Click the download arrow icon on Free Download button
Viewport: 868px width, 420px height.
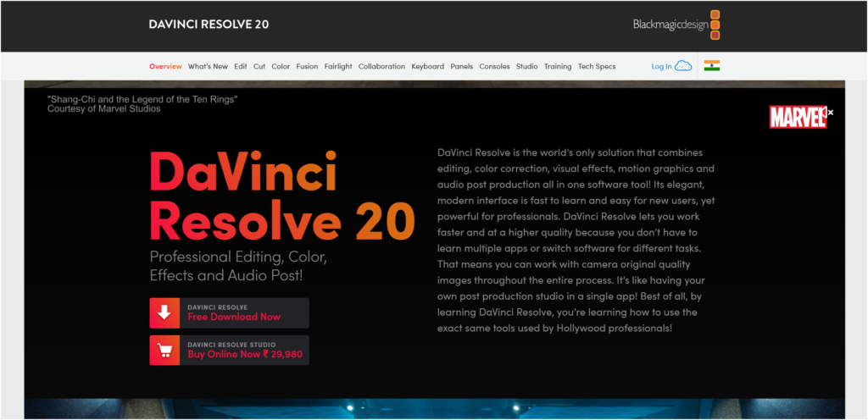click(x=164, y=313)
